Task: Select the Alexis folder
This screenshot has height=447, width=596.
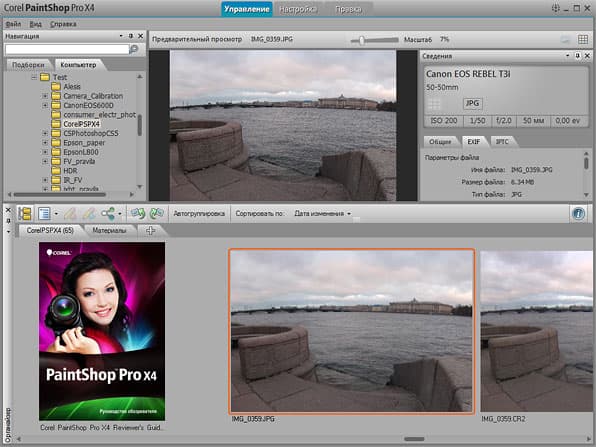Action: click(72, 87)
